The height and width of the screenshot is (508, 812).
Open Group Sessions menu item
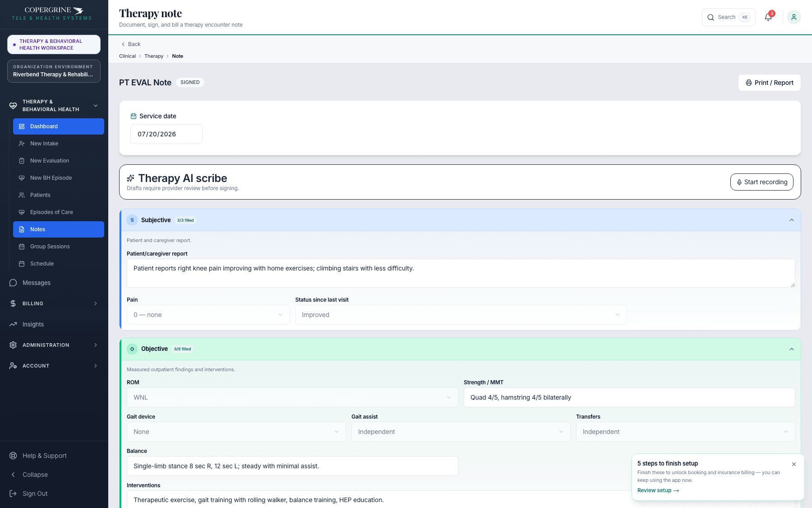59,247
